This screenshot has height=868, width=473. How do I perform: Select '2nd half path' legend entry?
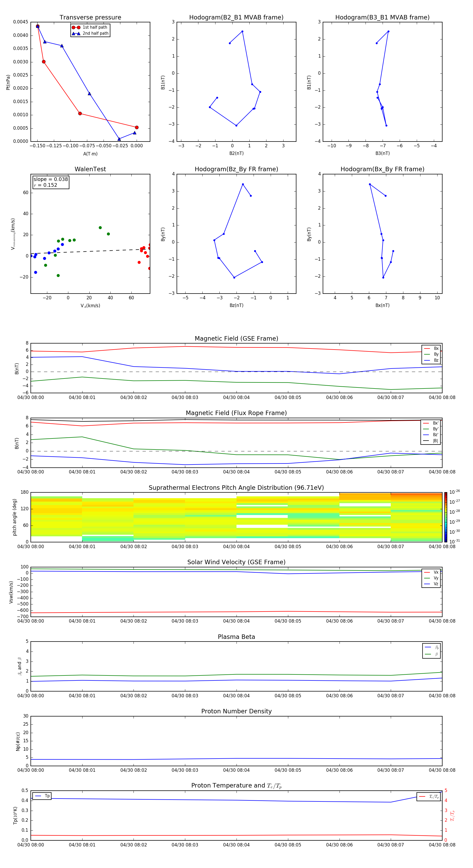coord(90,33)
